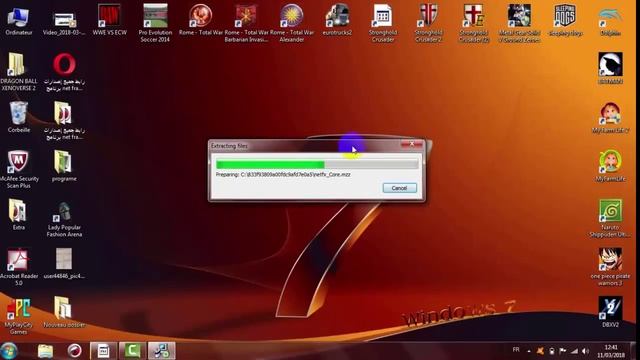Open the Ordinateur desktop icon

click(x=18, y=20)
